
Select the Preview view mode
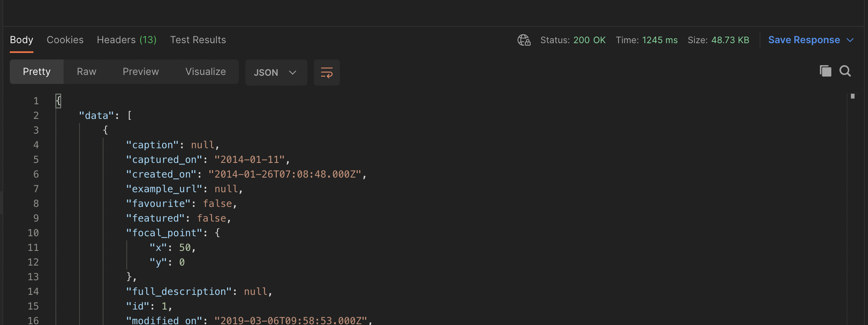click(x=141, y=72)
